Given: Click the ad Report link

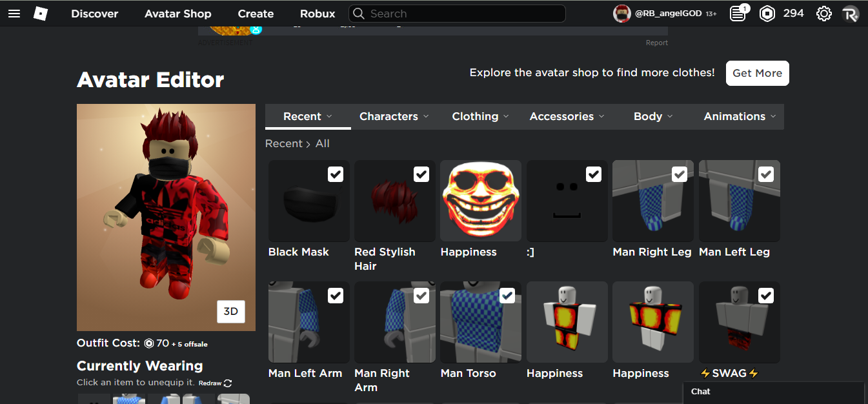Looking at the screenshot, I should (657, 43).
